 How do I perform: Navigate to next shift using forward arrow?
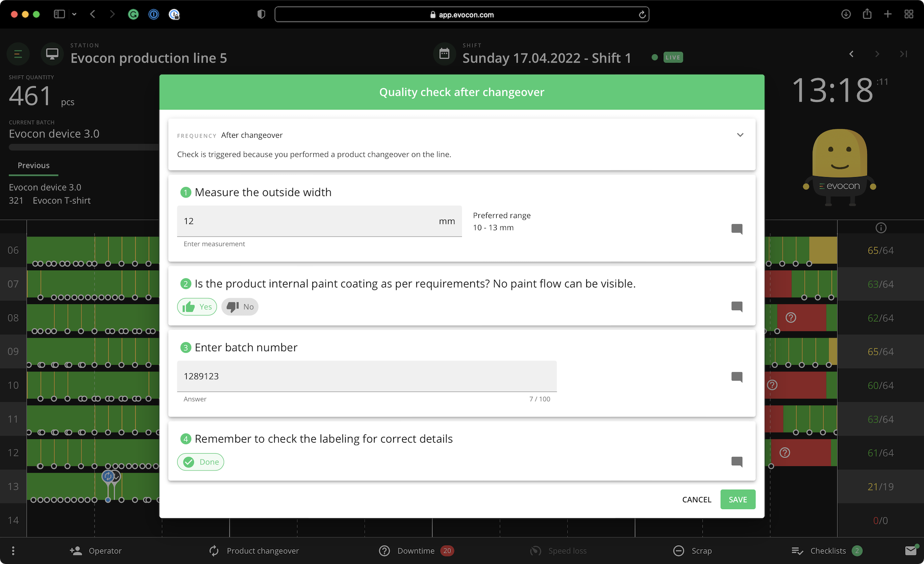(876, 54)
